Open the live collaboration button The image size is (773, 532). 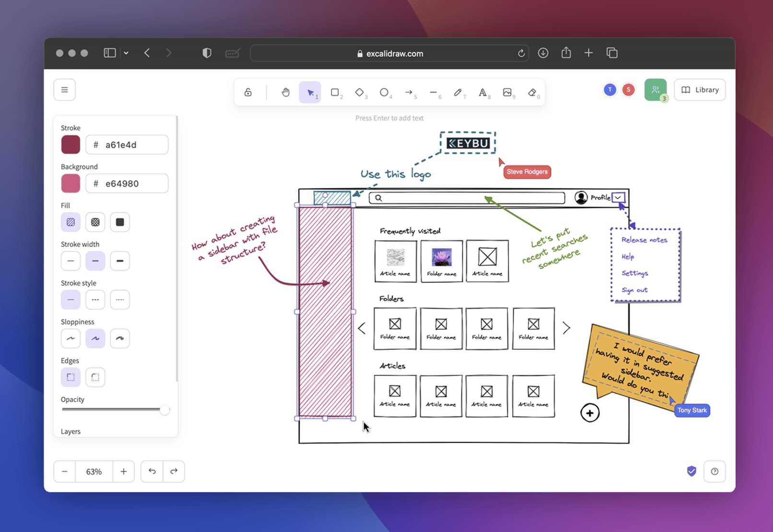click(655, 90)
